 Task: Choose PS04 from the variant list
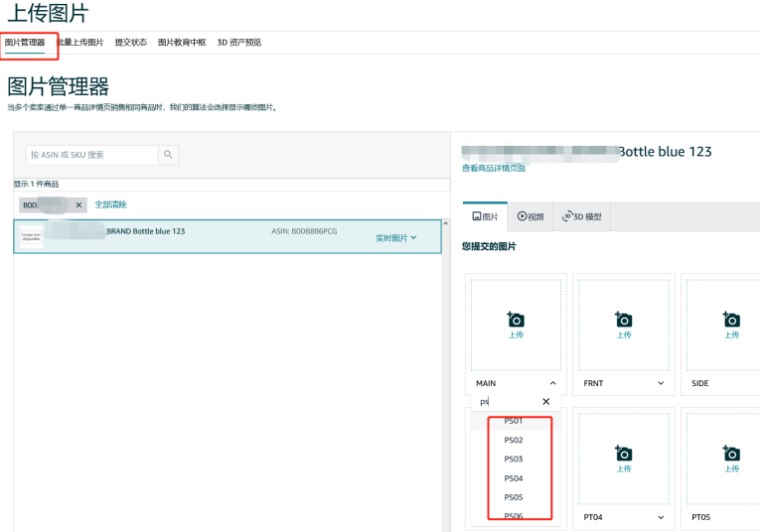pos(516,478)
